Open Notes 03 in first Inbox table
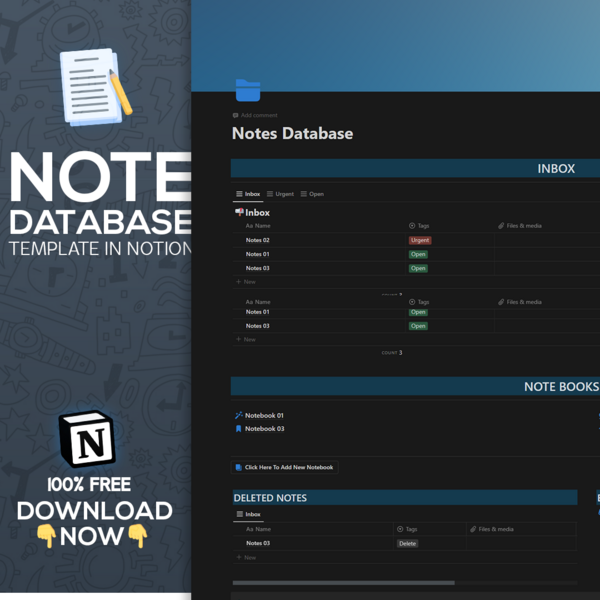 258,268
